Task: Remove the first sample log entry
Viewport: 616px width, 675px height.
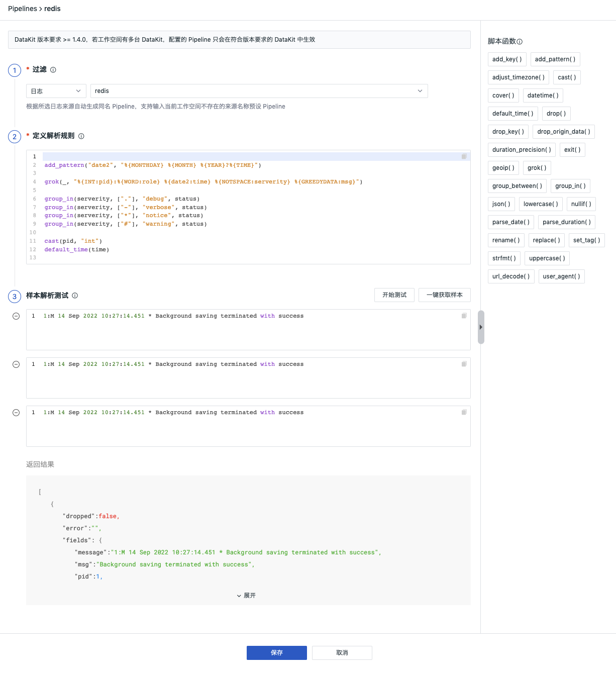Action: coord(16,316)
